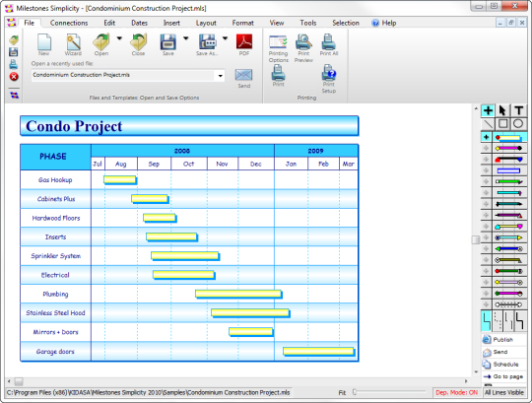This screenshot has width=532, height=403.
Task: Select the dotted connector line style
Action: (x=498, y=320)
